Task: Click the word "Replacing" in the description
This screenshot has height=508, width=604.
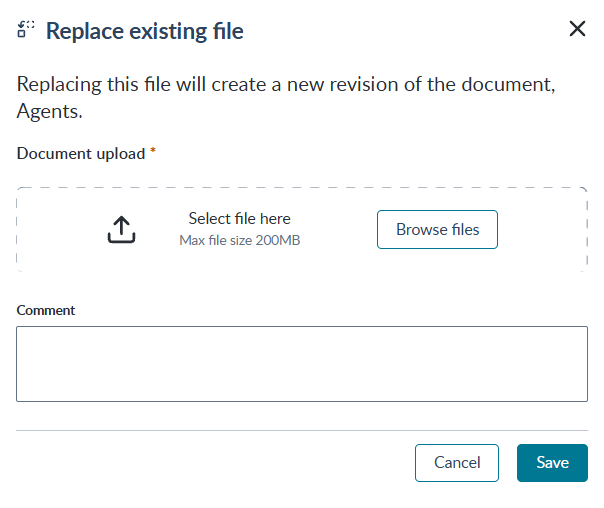Action: (x=59, y=85)
